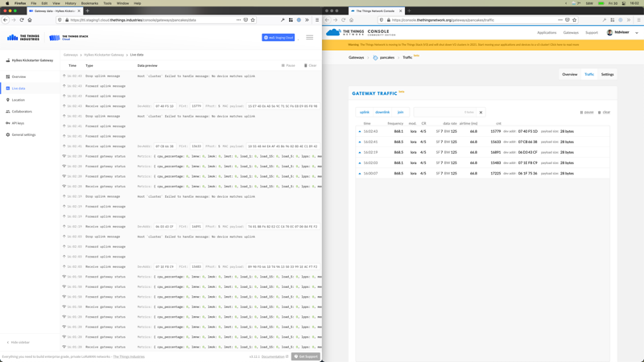Expand the 16:02:43 traffic row with counter 15779
Screen dimensions: 644x362
pyautogui.click(x=482, y=131)
